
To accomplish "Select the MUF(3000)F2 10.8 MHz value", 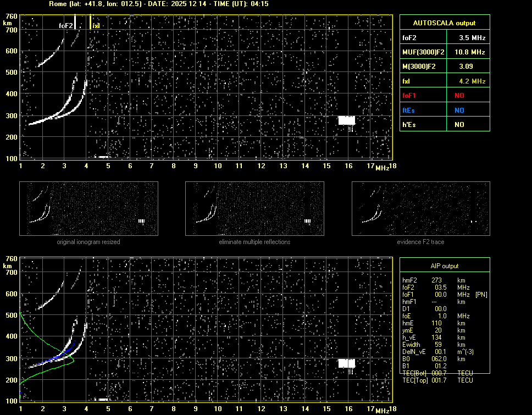I will [472, 52].
